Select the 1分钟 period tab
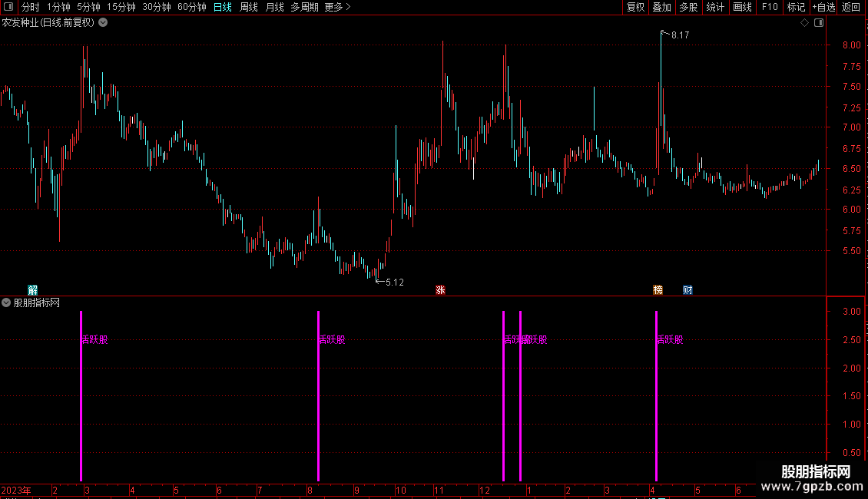 pos(58,7)
